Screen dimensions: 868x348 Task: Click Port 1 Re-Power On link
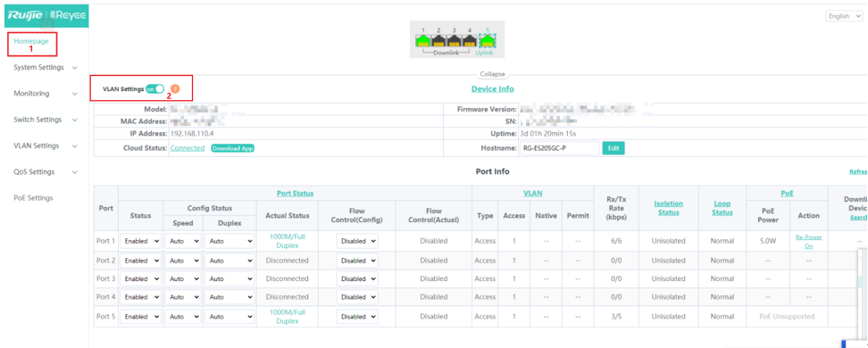(809, 241)
